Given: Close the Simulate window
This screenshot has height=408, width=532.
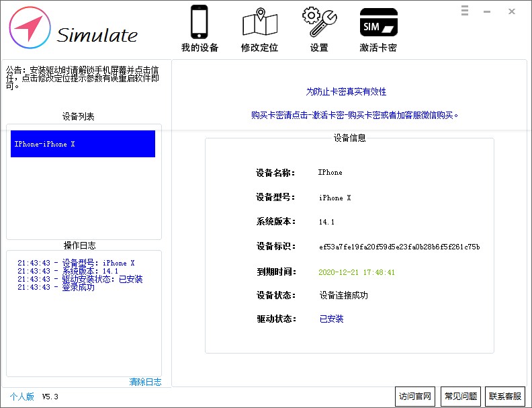Looking at the screenshot, I should 512,11.
